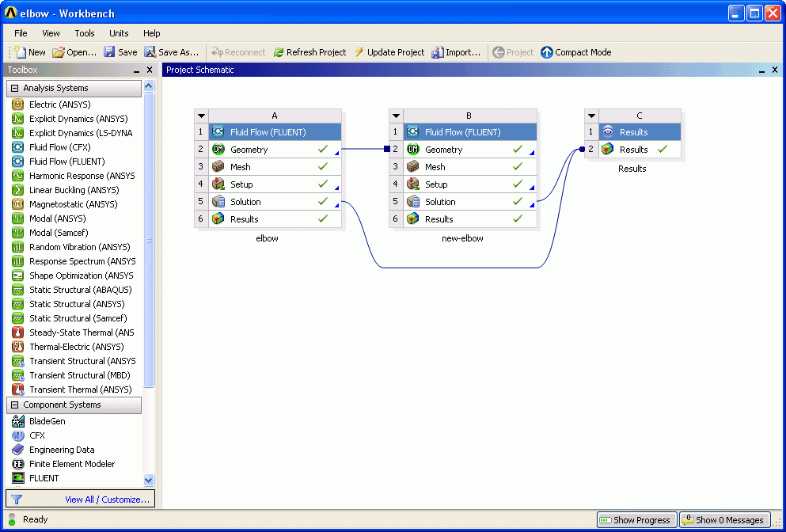Screen dimensions: 786x532
Task: Collapse the Analysis Systems section
Action: pyautogui.click(x=14, y=89)
